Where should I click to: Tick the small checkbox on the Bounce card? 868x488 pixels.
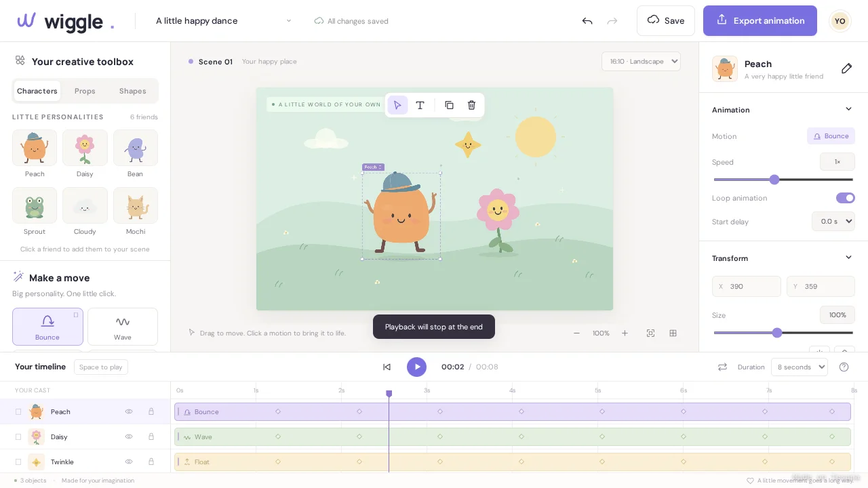click(76, 314)
